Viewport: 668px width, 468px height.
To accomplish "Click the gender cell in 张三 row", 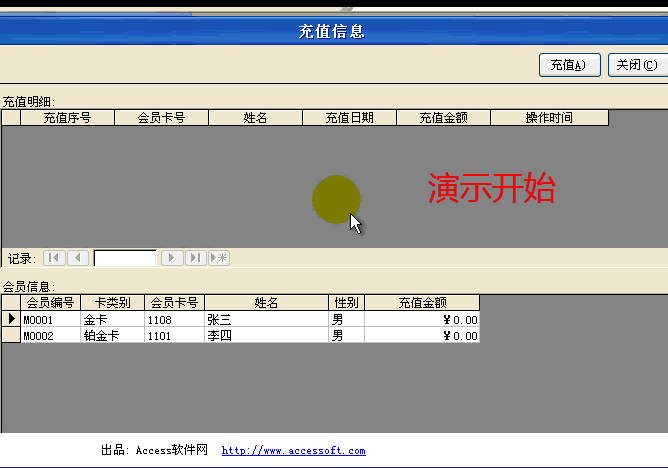I will (346, 319).
